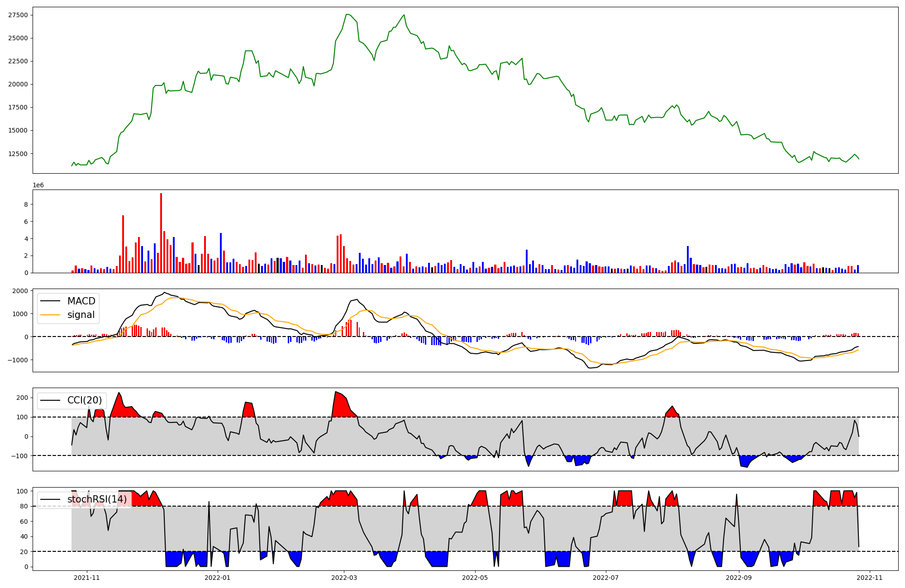Click the 80 tick on stochRSI axis

click(24, 507)
